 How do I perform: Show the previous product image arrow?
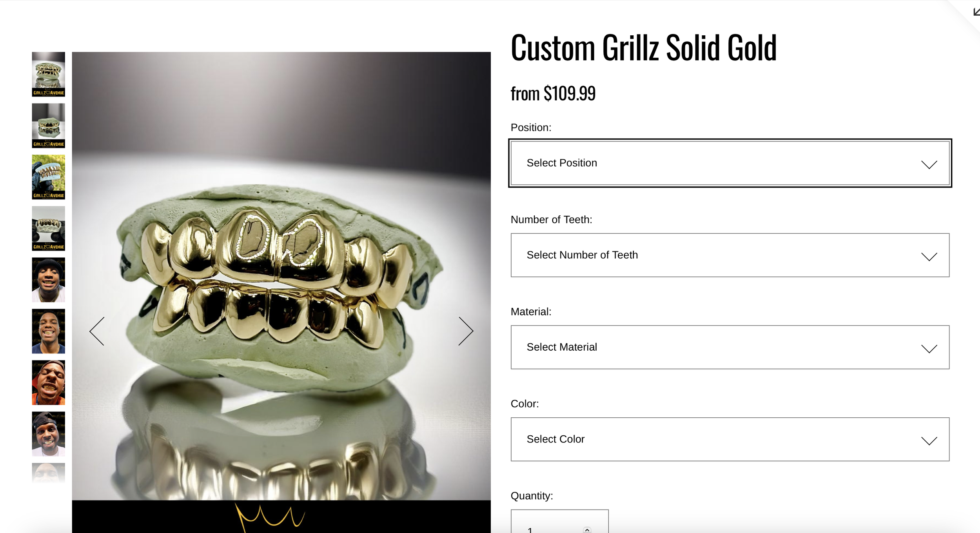(x=97, y=331)
